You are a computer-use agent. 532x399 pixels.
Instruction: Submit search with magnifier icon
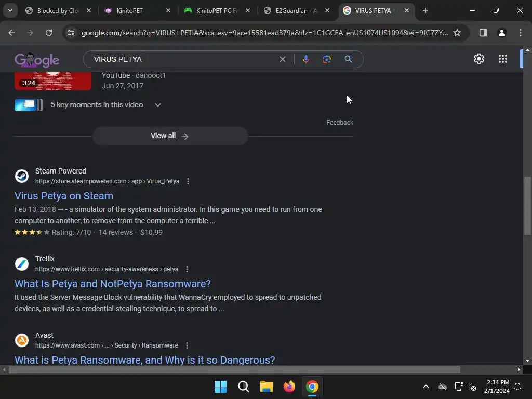348,59
